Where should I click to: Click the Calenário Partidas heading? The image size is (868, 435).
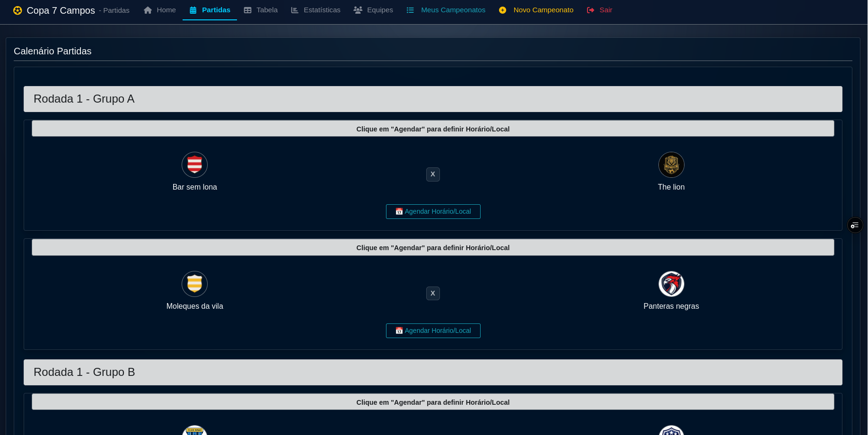tap(53, 51)
